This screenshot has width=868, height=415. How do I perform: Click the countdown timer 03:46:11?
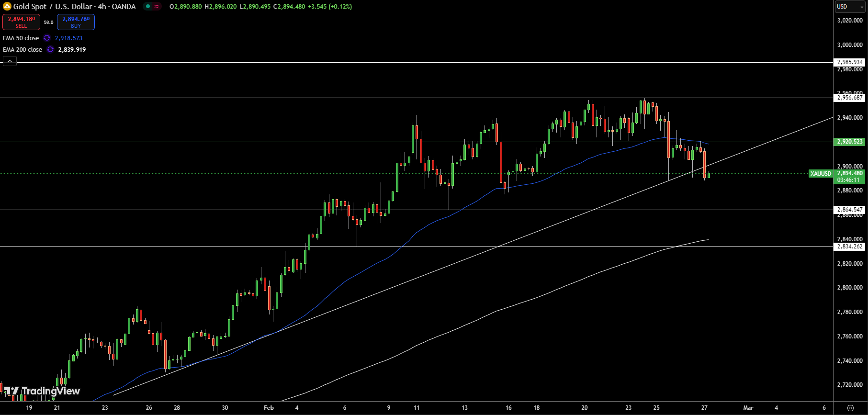pyautogui.click(x=848, y=180)
